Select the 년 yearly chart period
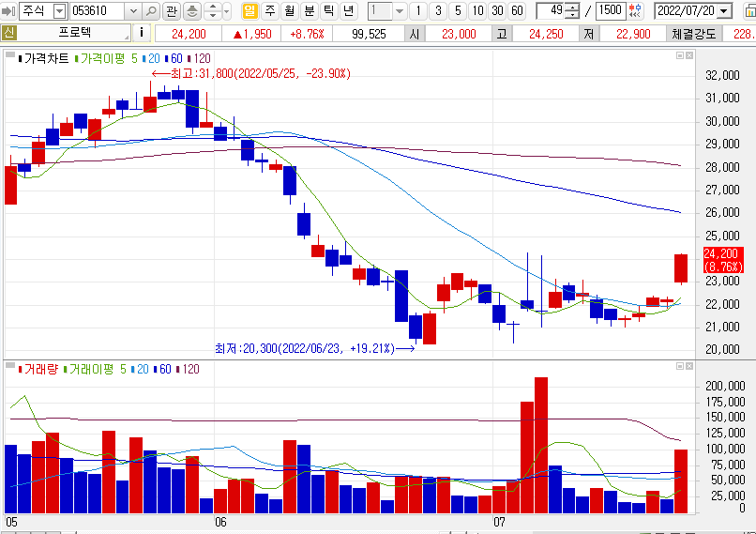The image size is (756, 534). [348, 10]
